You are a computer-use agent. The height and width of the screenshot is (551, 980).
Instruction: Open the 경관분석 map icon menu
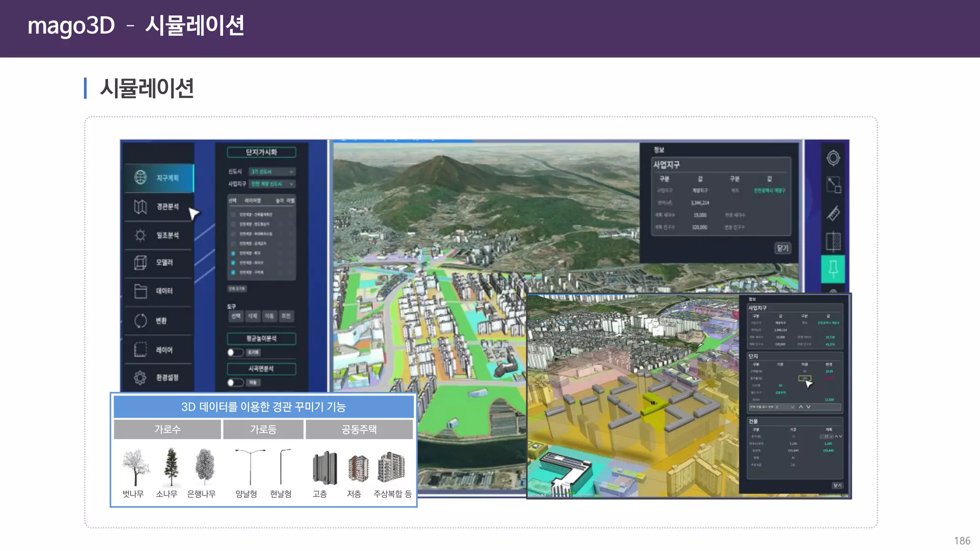(140, 207)
